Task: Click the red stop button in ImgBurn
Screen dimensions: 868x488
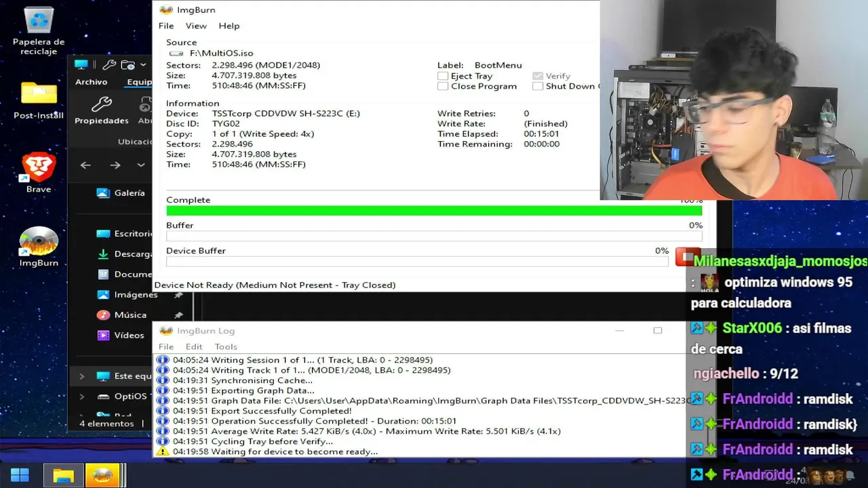Action: [x=687, y=257]
